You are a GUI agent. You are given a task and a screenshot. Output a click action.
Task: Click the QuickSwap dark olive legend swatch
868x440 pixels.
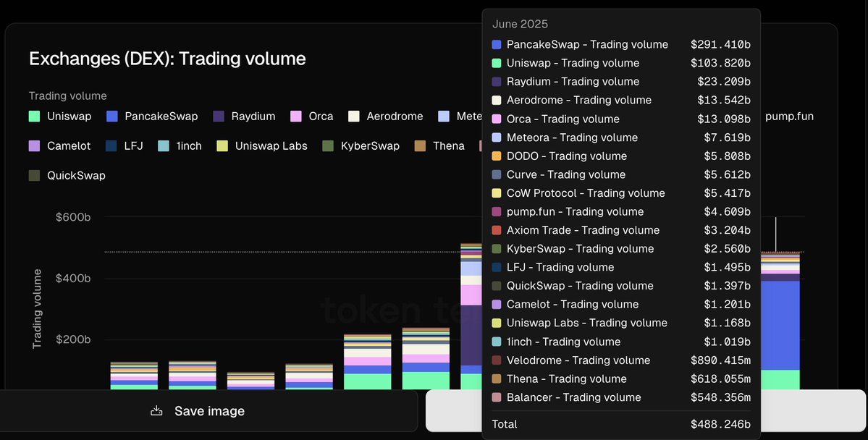(34, 175)
